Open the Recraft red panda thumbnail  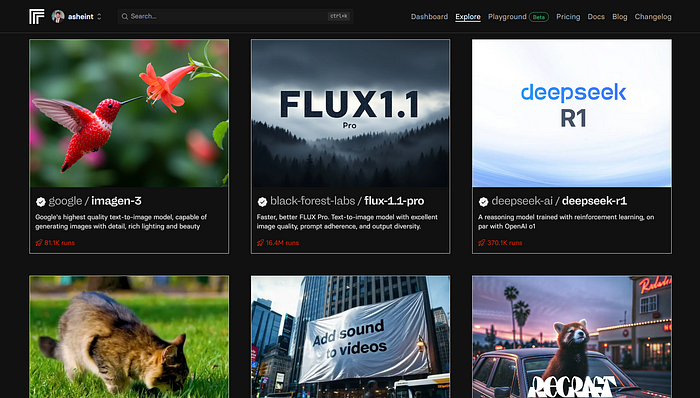[x=572, y=337]
